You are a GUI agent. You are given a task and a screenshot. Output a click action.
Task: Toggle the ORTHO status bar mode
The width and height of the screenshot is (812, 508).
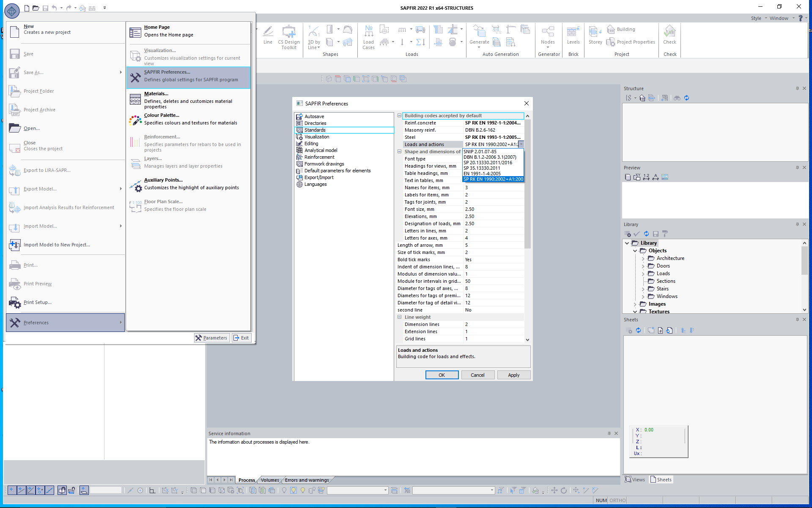tap(617, 500)
